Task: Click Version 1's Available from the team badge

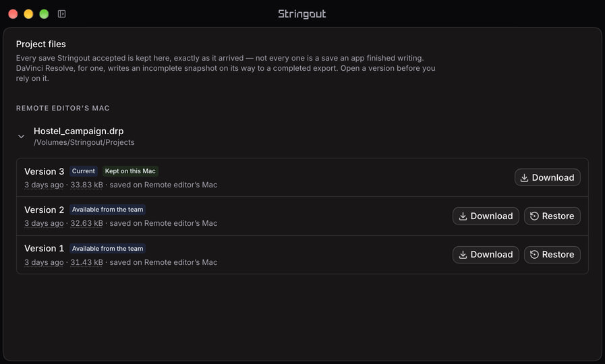Action: click(x=107, y=249)
